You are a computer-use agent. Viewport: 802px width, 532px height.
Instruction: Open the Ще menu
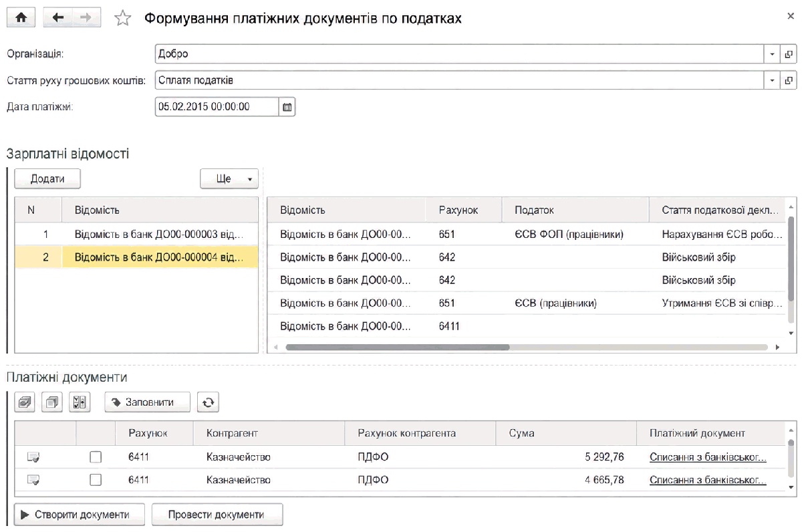pos(229,179)
